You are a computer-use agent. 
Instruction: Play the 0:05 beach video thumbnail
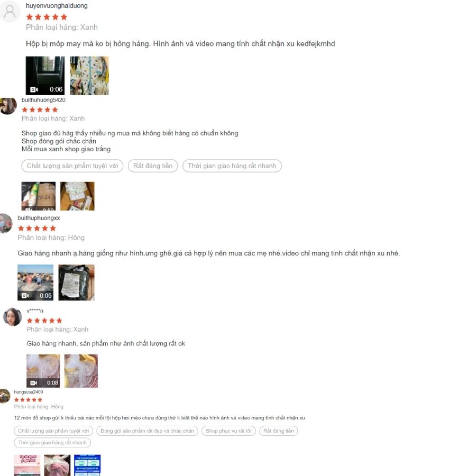(35, 282)
